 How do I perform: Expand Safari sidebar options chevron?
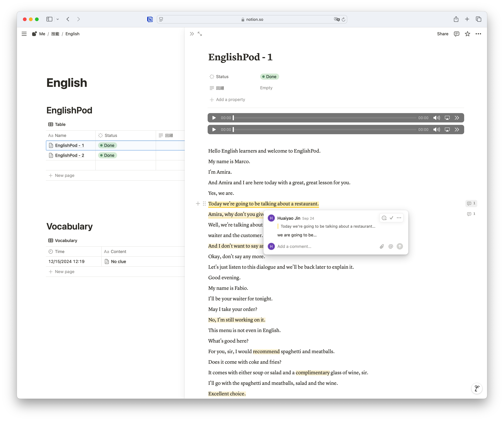(x=58, y=19)
